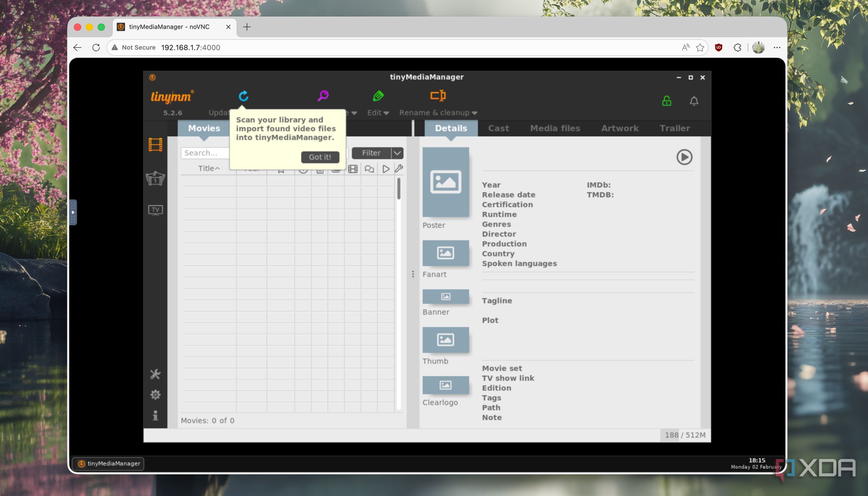The height and width of the screenshot is (496, 868).
Task: Open the TV shows module in sidebar
Action: 155,210
